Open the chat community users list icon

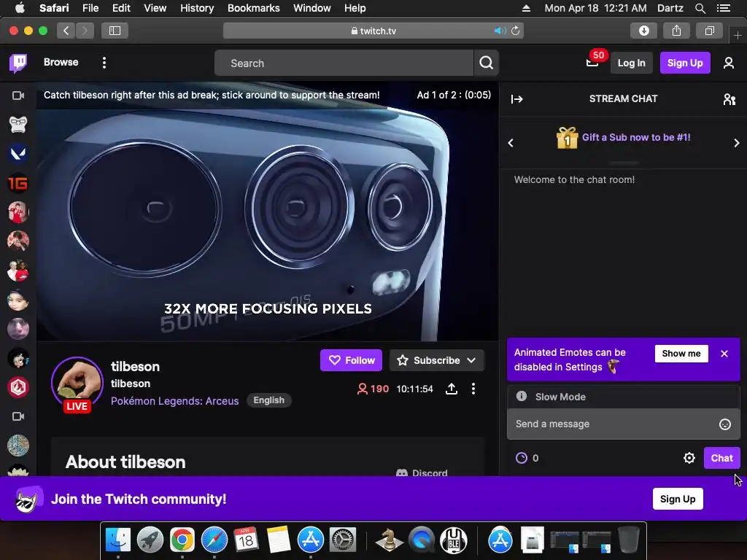tap(729, 99)
